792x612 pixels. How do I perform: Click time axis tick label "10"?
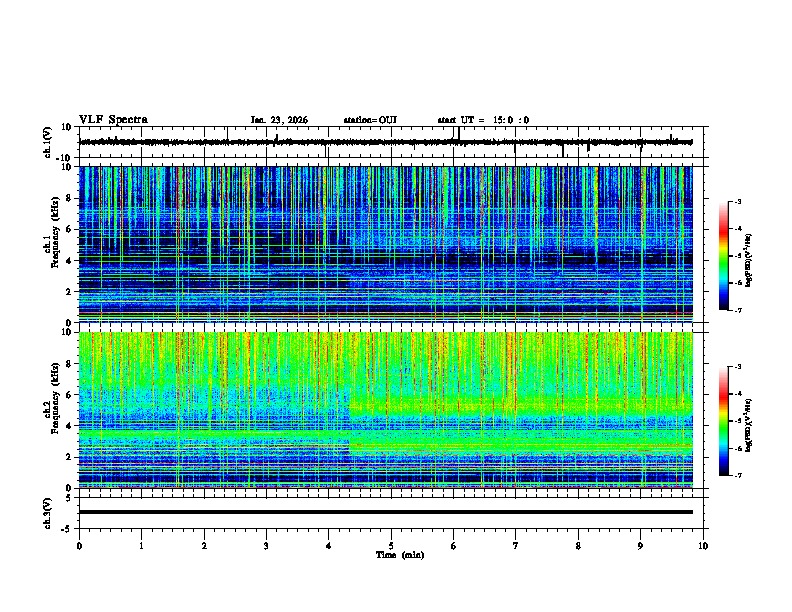(703, 546)
